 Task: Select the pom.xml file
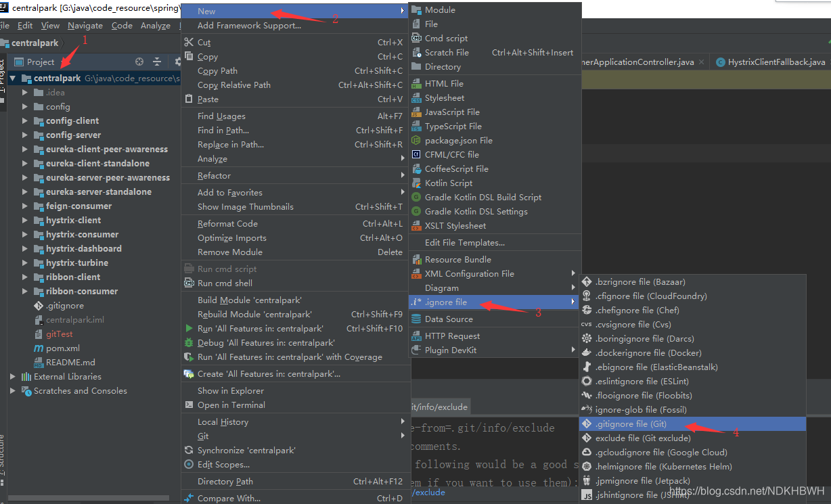[63, 348]
